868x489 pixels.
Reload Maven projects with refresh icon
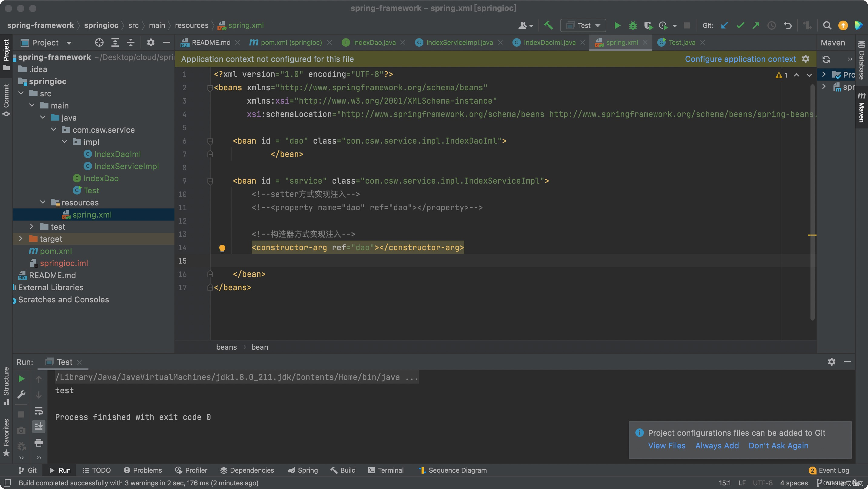pos(826,59)
